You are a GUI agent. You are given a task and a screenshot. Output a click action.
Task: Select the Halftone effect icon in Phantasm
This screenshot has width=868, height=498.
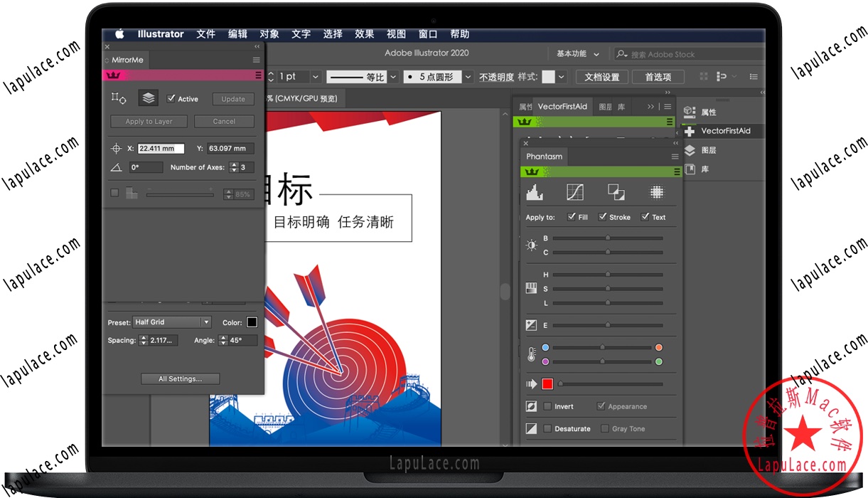tap(657, 191)
